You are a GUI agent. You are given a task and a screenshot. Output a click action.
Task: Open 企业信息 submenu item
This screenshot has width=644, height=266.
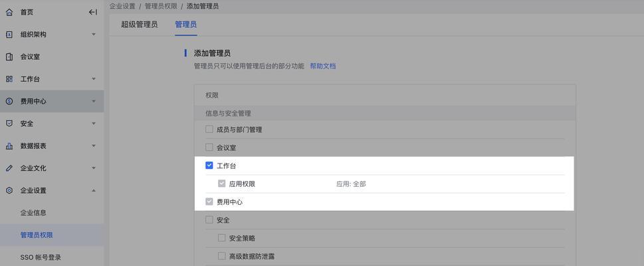coord(33,213)
